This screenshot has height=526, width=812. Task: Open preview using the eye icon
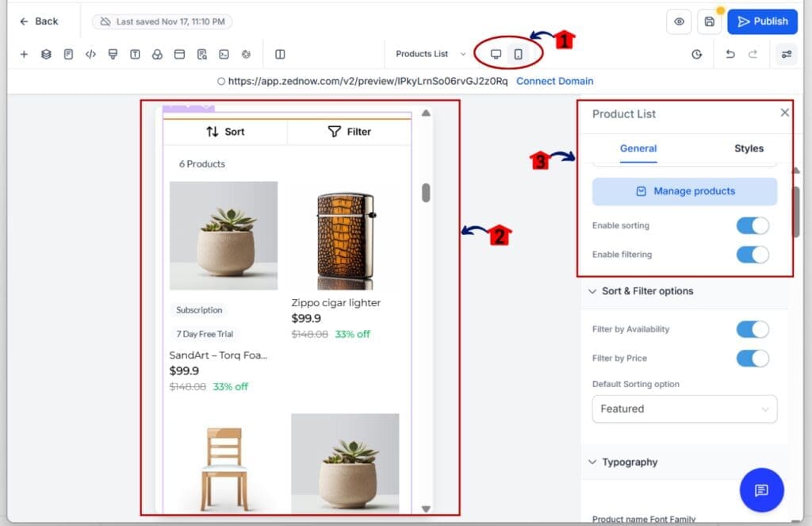679,21
